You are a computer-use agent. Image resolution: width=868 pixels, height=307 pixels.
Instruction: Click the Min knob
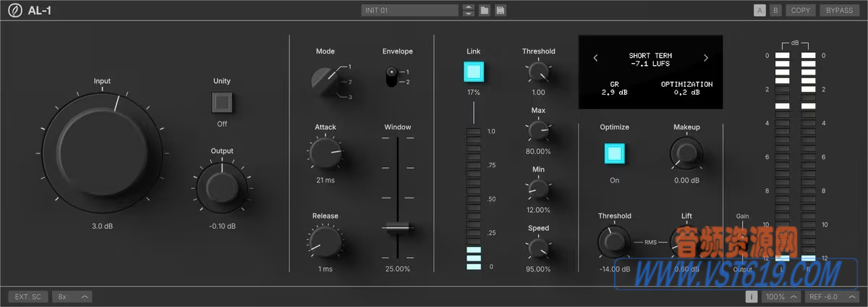click(x=538, y=190)
